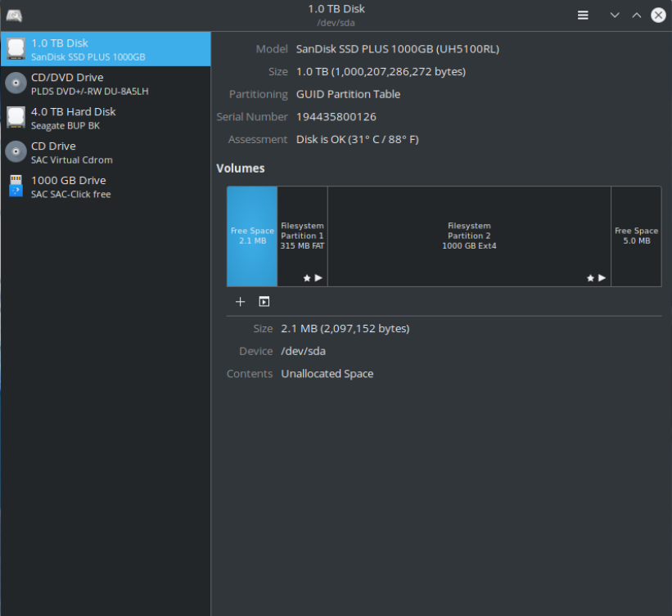Click the volume options button beside the plus button
The width and height of the screenshot is (672, 616).
pyautogui.click(x=264, y=302)
